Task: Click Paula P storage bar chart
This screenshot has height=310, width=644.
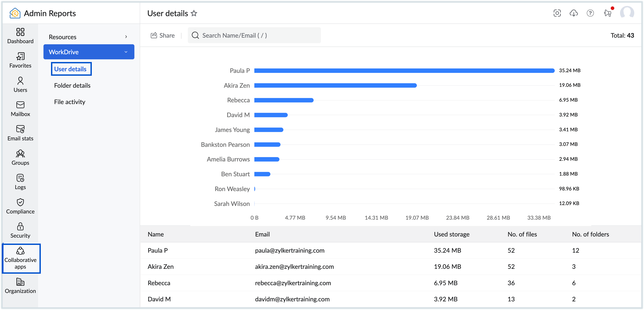Action: (404, 71)
